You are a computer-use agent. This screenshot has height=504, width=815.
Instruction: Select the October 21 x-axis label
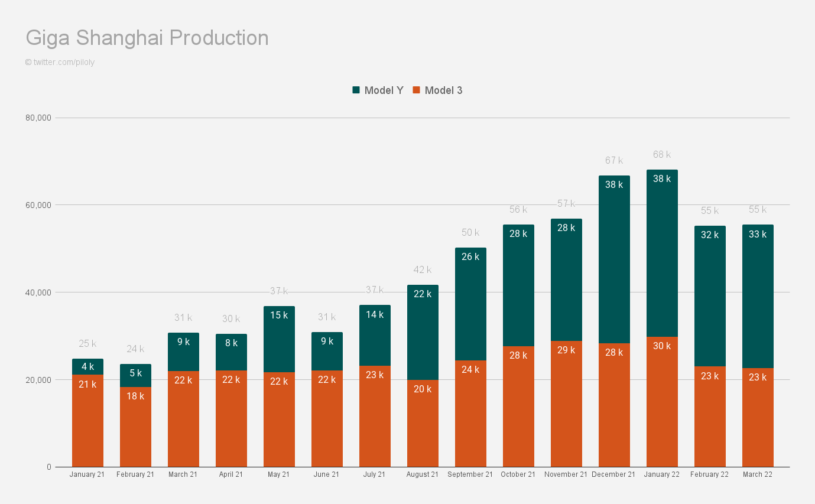point(518,474)
